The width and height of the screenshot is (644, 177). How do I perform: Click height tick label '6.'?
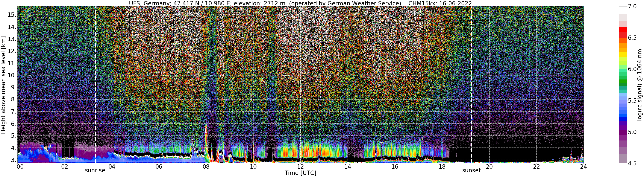coord(13,124)
